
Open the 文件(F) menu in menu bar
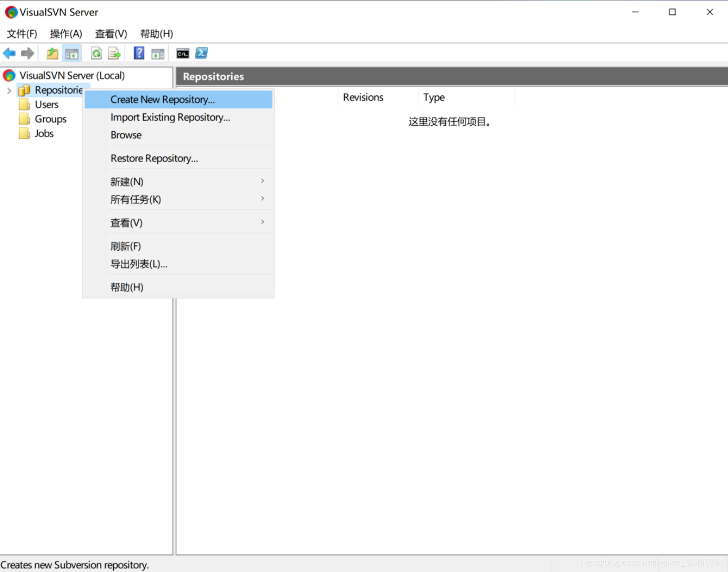(22, 34)
